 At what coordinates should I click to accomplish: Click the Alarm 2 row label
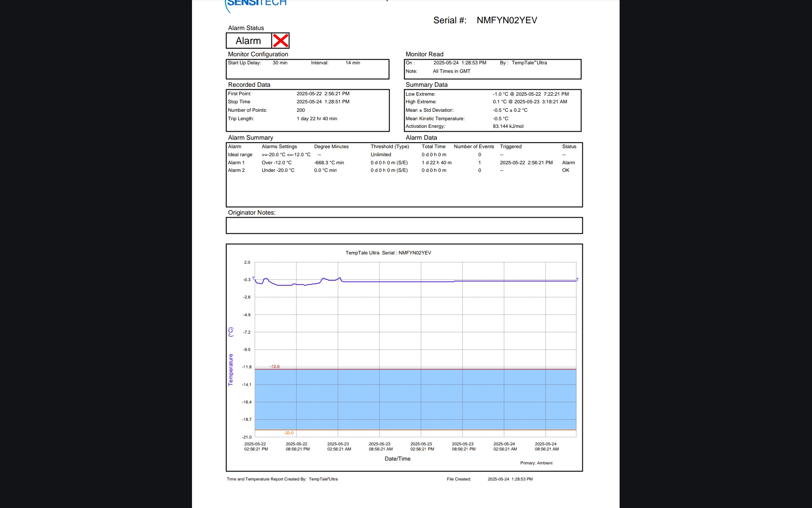point(236,170)
